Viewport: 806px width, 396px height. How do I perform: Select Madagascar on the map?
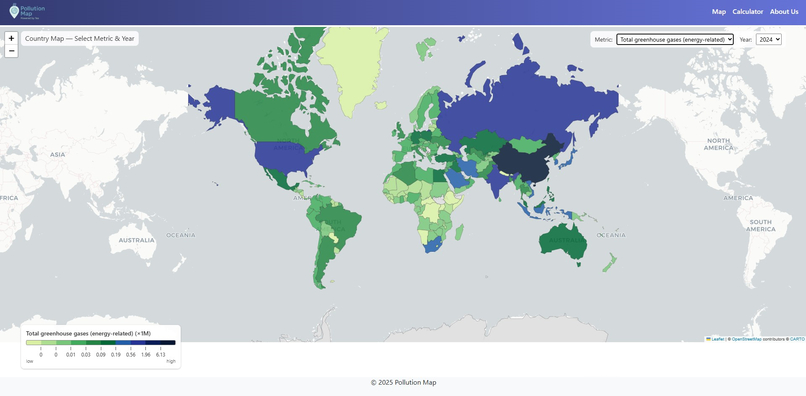[x=459, y=232]
